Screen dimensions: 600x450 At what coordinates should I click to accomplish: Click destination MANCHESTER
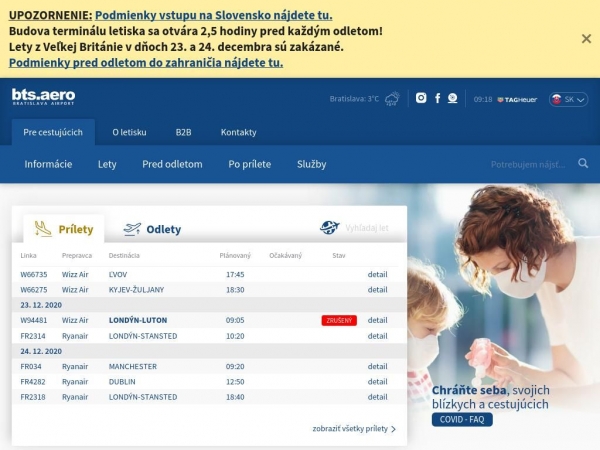pos(133,367)
